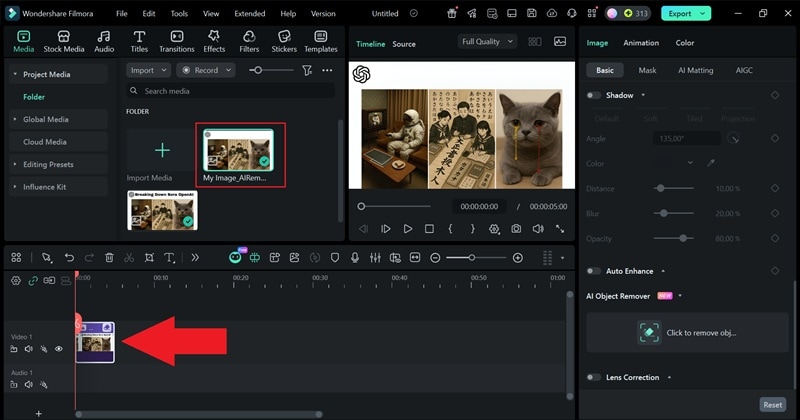Switch to the Color tab
Image resolution: width=800 pixels, height=420 pixels.
click(685, 43)
